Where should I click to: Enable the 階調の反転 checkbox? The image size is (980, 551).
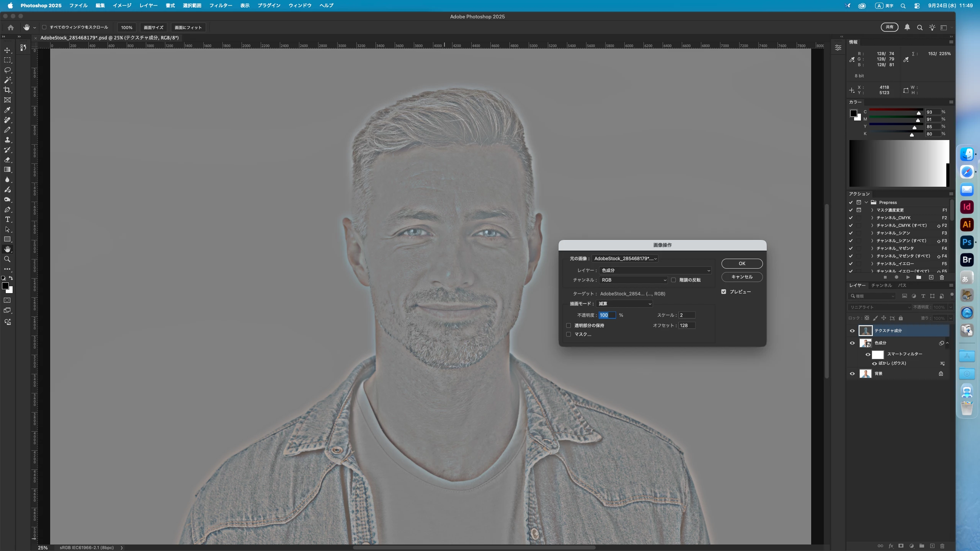point(673,280)
